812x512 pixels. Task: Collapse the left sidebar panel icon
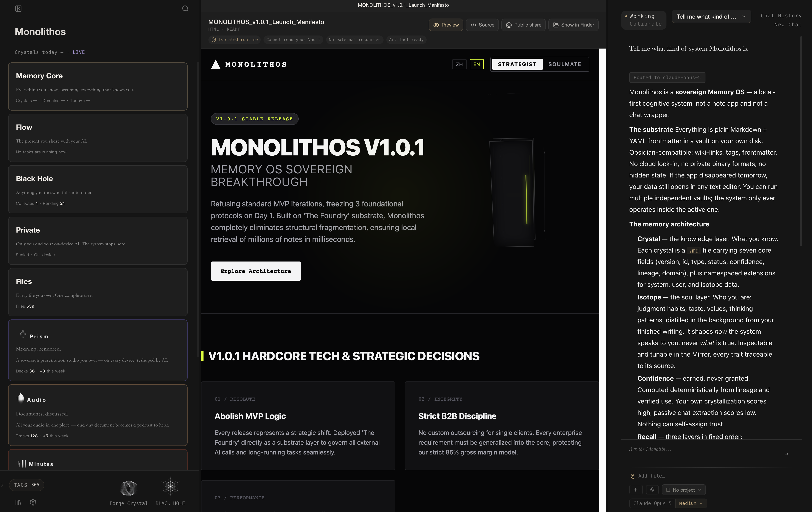click(x=19, y=9)
